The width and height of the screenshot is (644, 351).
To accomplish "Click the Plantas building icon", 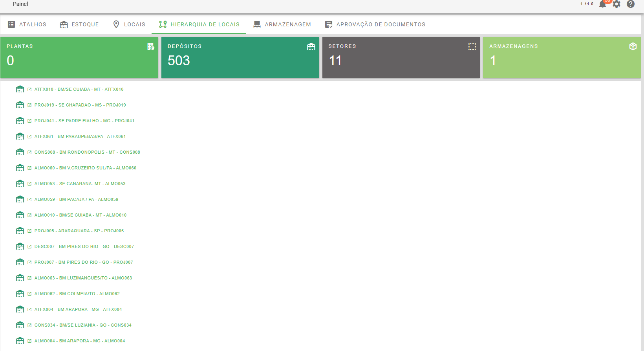I will tap(151, 46).
